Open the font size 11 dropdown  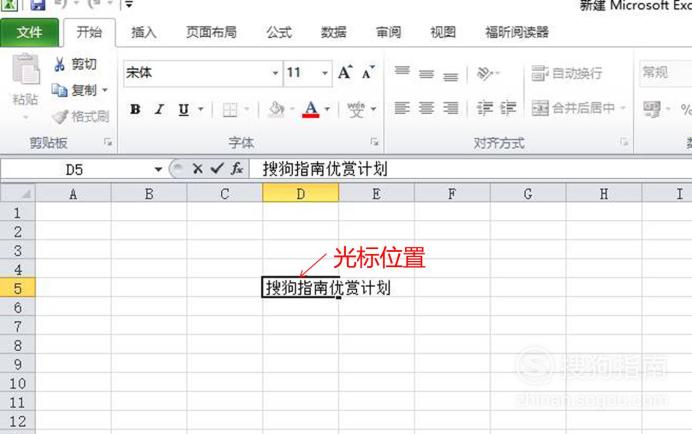(325, 73)
